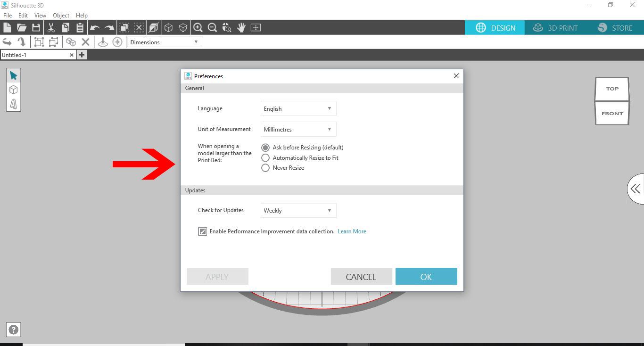Viewport: 644px width, 346px height.
Task: Toggle the orthographic/perspective box view icon
Action: tap(153, 27)
